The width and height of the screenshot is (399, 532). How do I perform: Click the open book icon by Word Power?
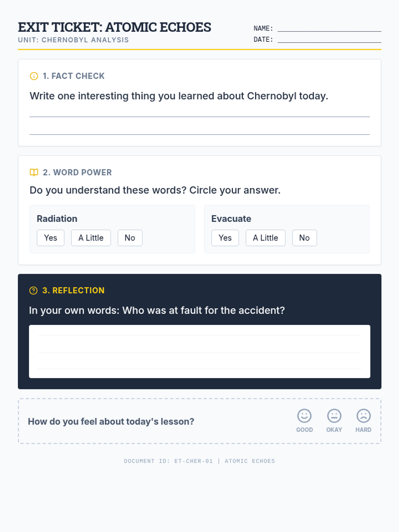[34, 172]
